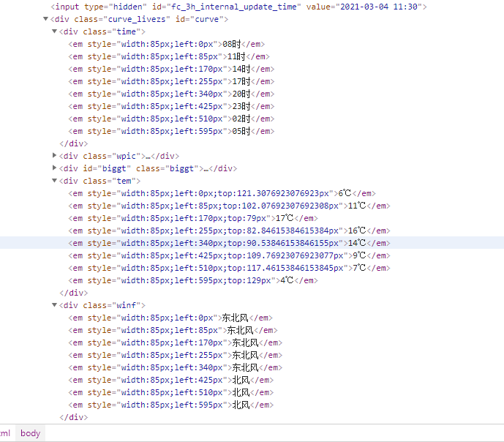The width and height of the screenshot is (504, 442).
Task: Click the closing div tag after 4℃ row
Action: [74, 293]
